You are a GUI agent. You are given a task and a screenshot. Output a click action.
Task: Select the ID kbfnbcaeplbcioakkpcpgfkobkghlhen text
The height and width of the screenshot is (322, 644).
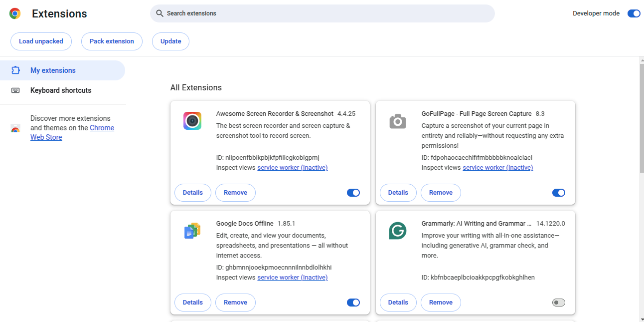click(x=478, y=278)
